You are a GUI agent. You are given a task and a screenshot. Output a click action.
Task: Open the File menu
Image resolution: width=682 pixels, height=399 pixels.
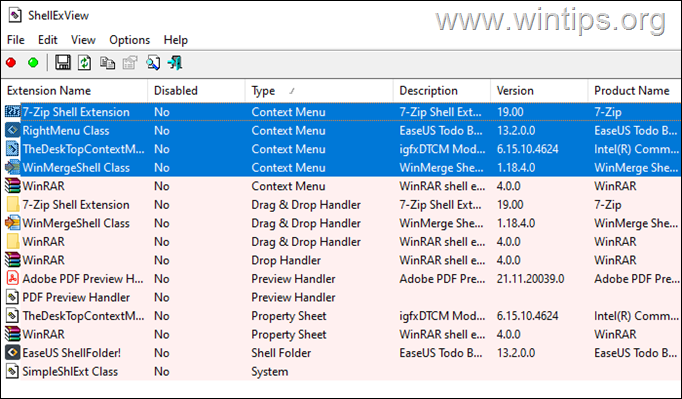16,40
